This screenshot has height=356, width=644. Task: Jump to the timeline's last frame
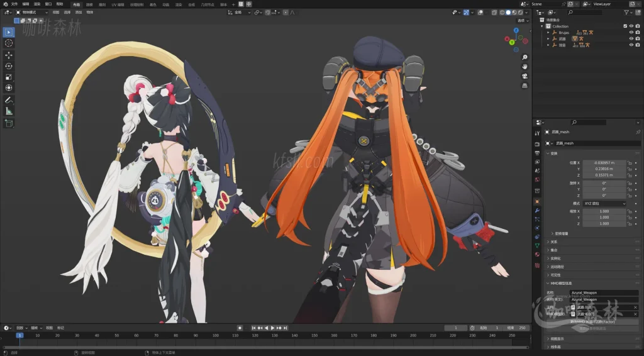pos(285,328)
